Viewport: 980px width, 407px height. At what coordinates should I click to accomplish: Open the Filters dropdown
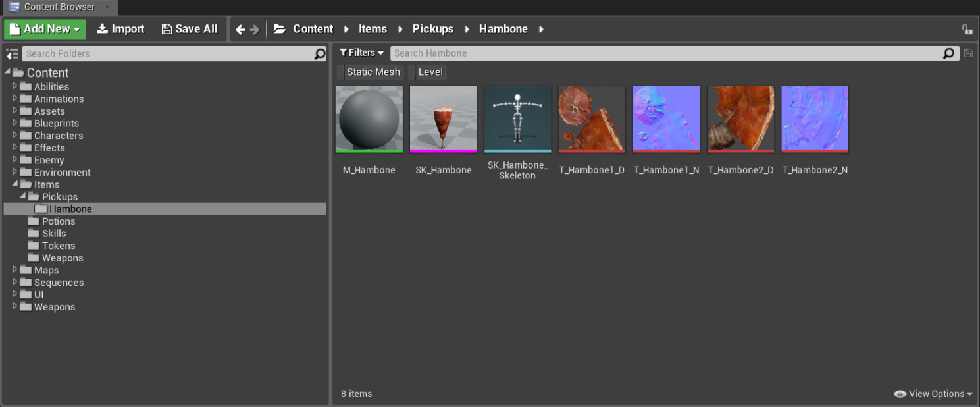(x=361, y=53)
